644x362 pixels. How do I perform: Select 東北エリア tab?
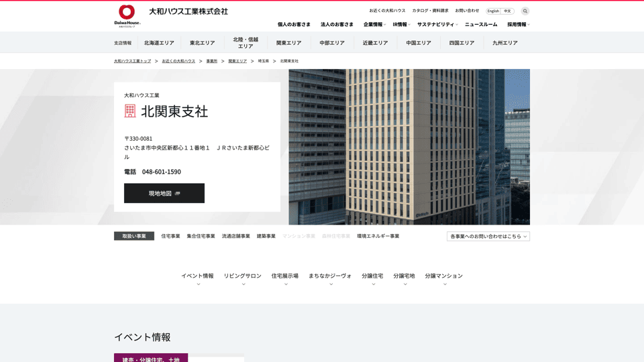(202, 43)
